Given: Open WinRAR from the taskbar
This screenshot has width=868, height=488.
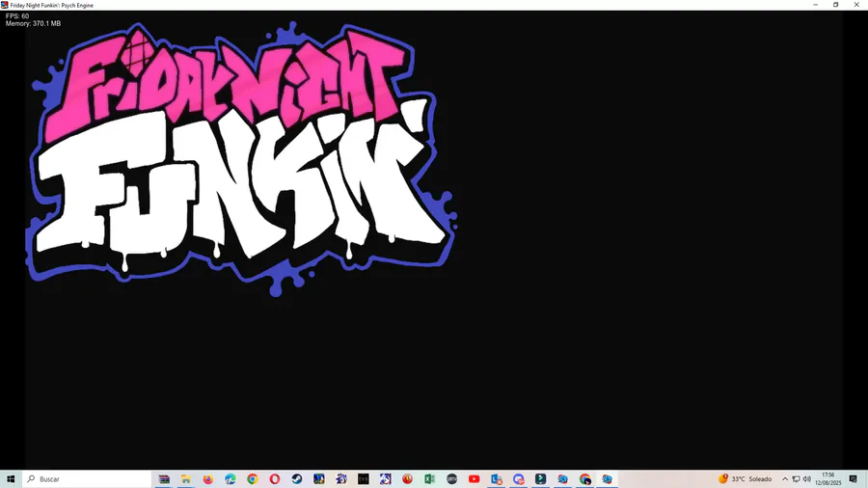Looking at the screenshot, I should coord(164,478).
